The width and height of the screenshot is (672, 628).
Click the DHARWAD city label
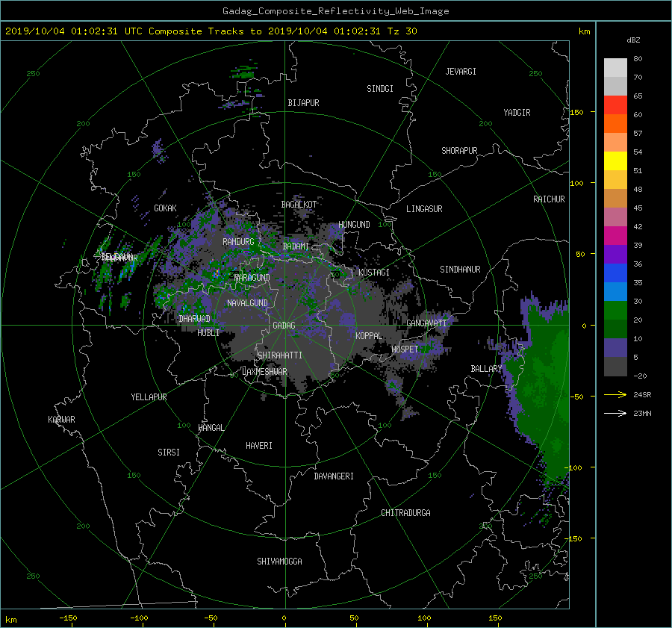195,319
